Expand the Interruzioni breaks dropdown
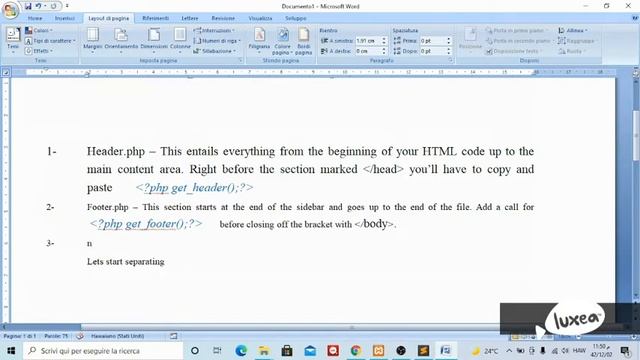640x360 pixels. [x=214, y=31]
